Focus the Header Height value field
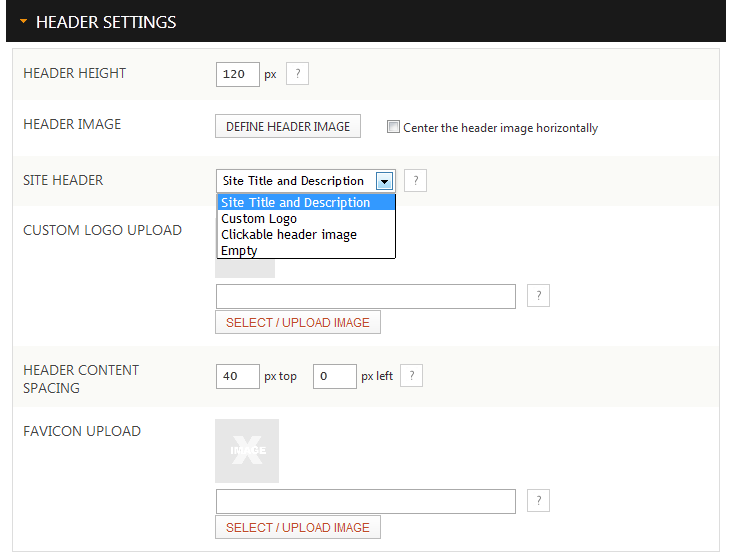Viewport: 730px width, 556px height. tap(237, 75)
